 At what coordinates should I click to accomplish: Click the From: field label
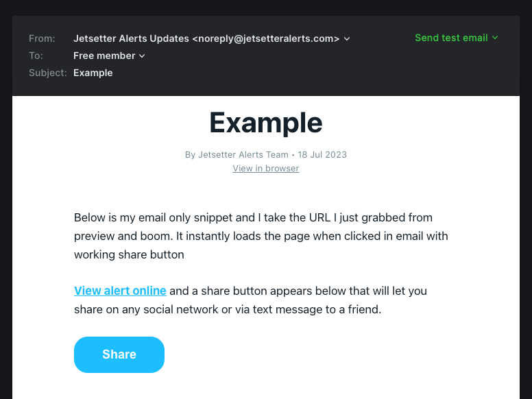tap(42, 38)
